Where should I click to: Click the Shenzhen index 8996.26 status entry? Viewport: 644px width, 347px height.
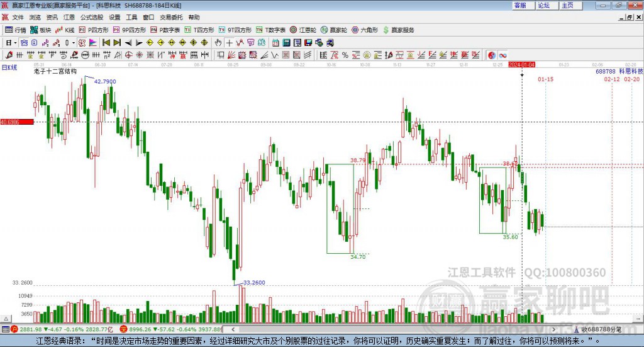coord(170,329)
